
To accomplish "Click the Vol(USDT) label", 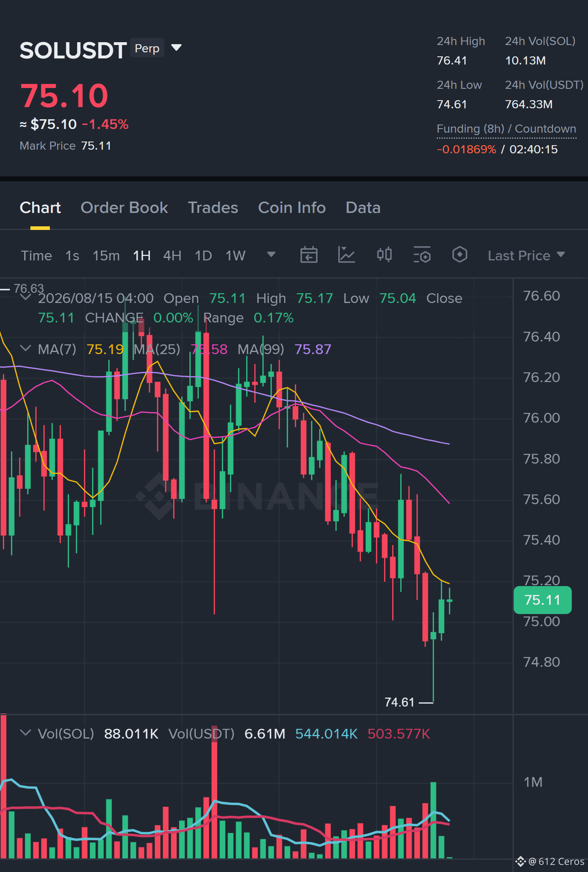I will pyautogui.click(x=202, y=734).
